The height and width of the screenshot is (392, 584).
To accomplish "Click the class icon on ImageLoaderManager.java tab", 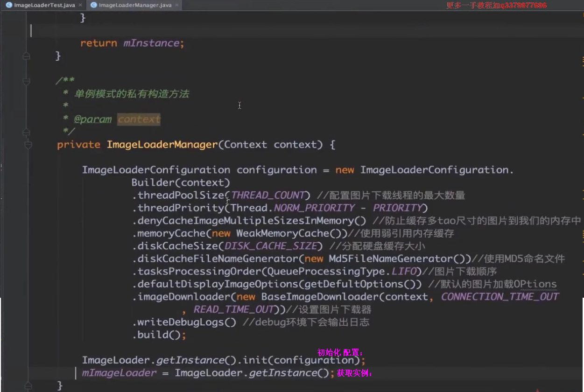I will click(94, 5).
